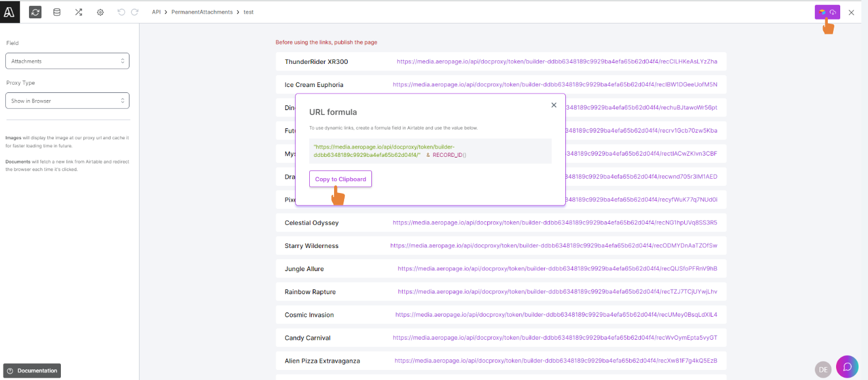Click the redo arrow icon

coord(135,12)
